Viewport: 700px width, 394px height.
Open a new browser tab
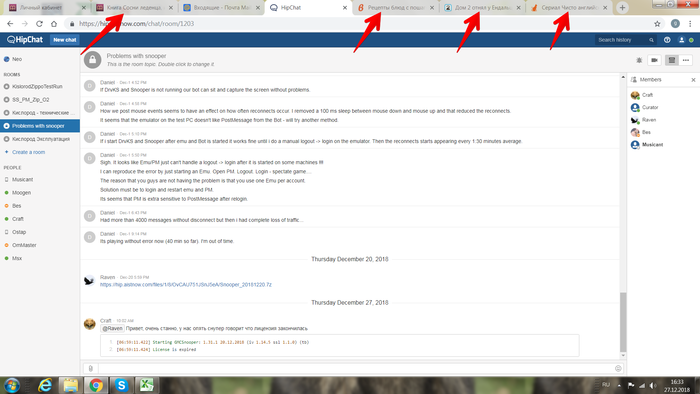[622, 8]
